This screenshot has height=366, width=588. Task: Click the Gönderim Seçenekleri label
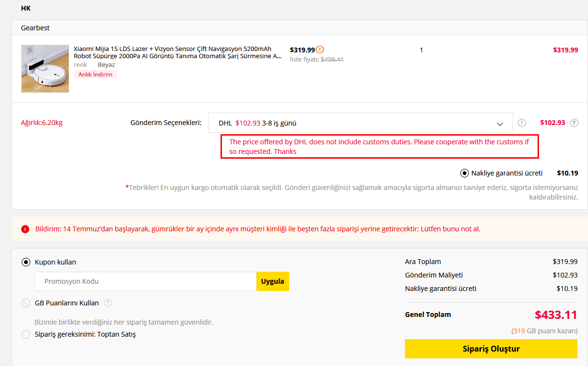[x=166, y=123]
